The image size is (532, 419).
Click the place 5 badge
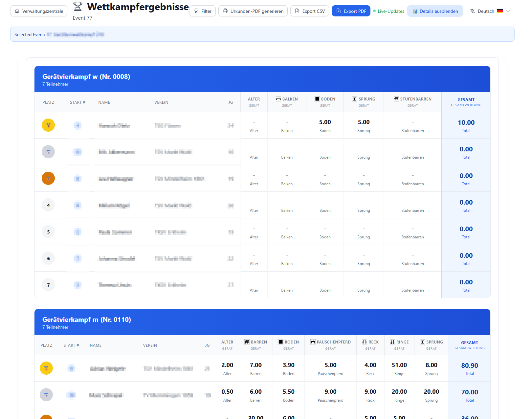pos(48,232)
